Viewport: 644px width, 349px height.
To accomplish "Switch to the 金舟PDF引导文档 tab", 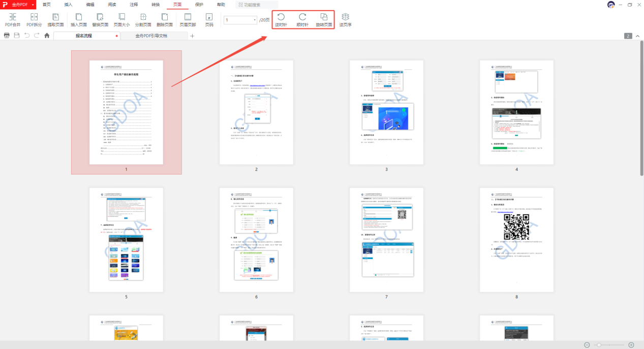I will coord(154,36).
